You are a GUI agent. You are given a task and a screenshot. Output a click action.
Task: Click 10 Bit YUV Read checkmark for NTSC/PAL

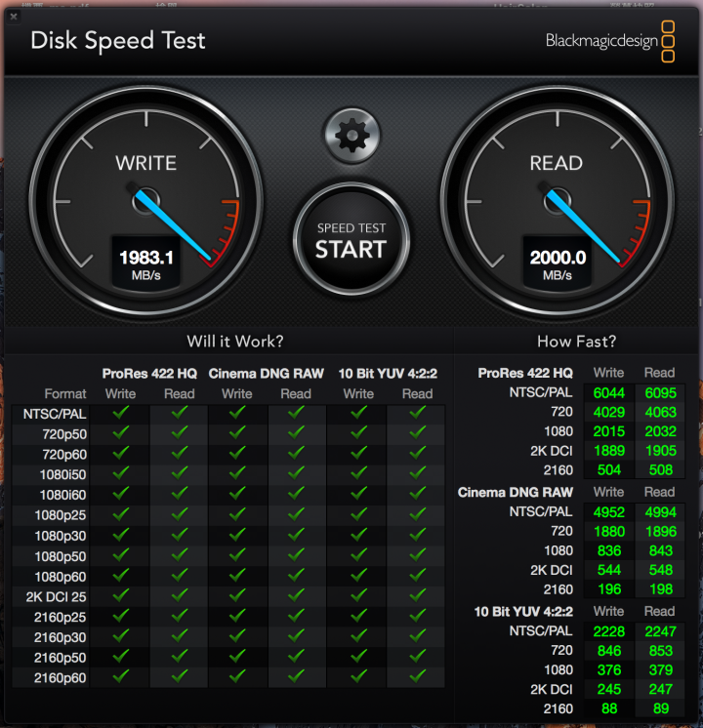click(417, 412)
